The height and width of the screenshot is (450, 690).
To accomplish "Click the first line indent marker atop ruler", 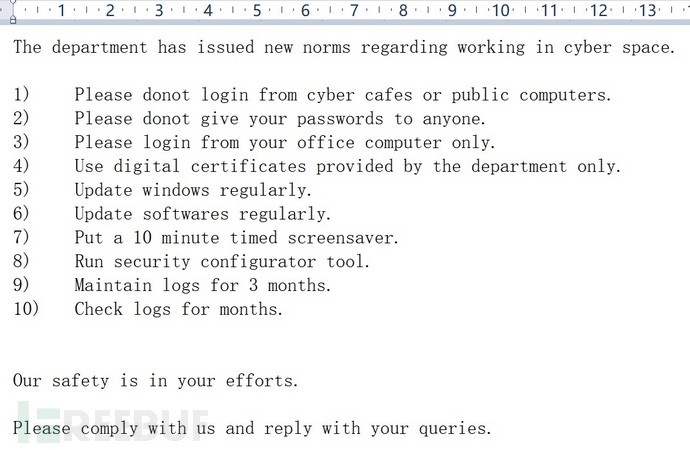I will (x=13, y=2).
